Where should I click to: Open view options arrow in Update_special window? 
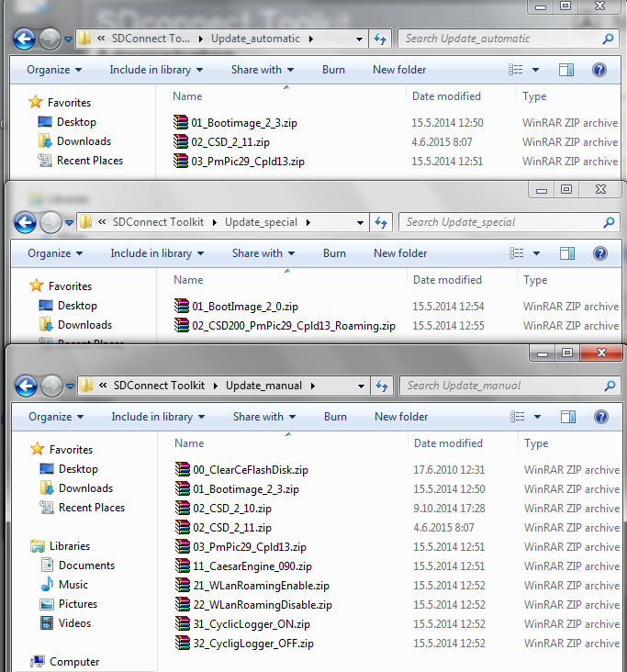pyautogui.click(x=536, y=253)
